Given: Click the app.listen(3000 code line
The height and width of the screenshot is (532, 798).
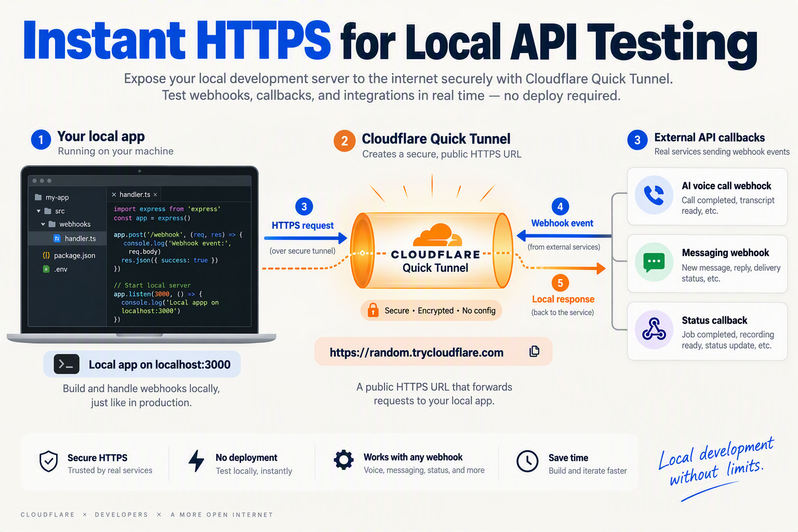Looking at the screenshot, I should [x=158, y=294].
